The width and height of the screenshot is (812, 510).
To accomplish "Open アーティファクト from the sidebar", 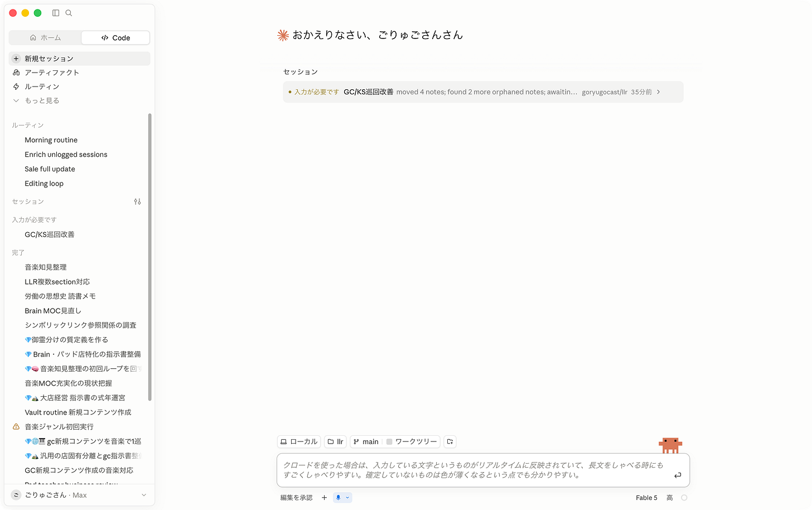I will click(x=79, y=73).
